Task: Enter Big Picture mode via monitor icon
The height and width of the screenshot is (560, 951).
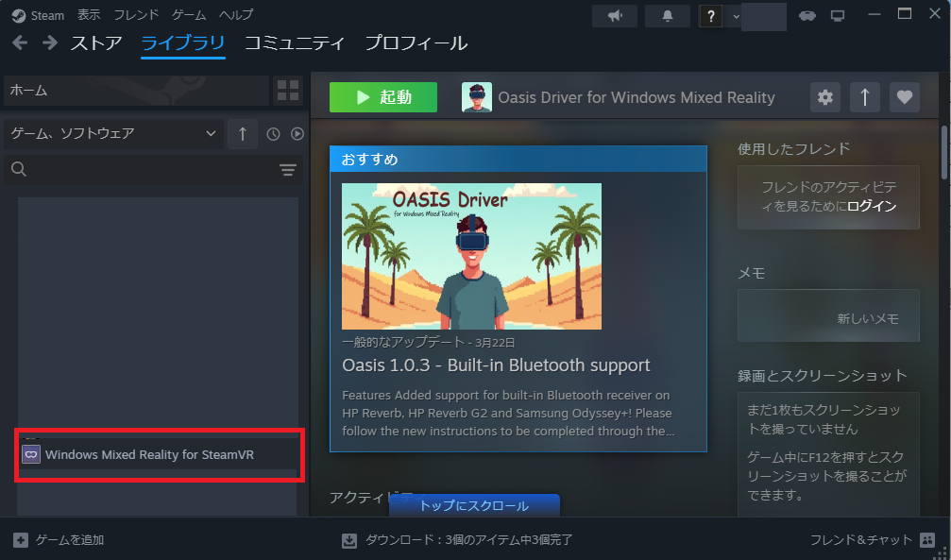Action: click(838, 16)
